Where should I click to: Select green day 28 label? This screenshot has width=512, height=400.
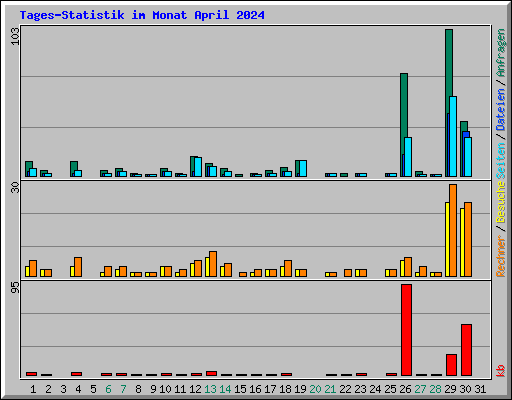click(435, 389)
